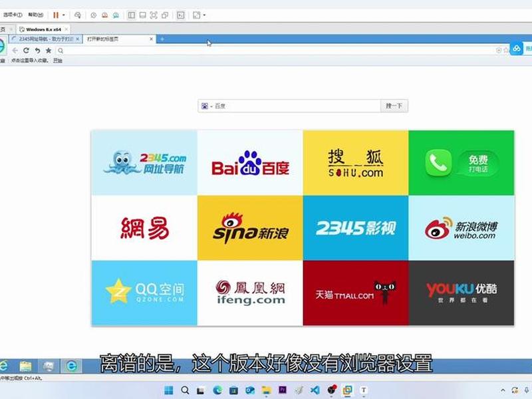Open the 網易 tile

pyautogui.click(x=144, y=228)
